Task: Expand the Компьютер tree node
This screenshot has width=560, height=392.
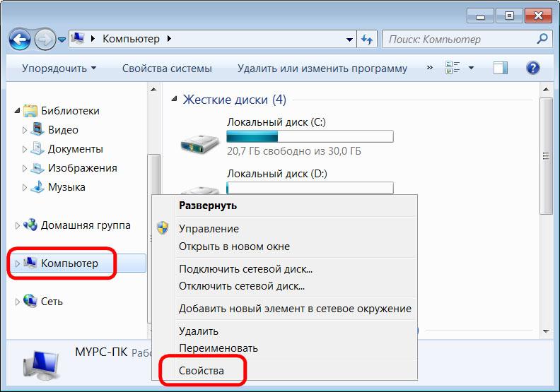Action: (x=17, y=263)
